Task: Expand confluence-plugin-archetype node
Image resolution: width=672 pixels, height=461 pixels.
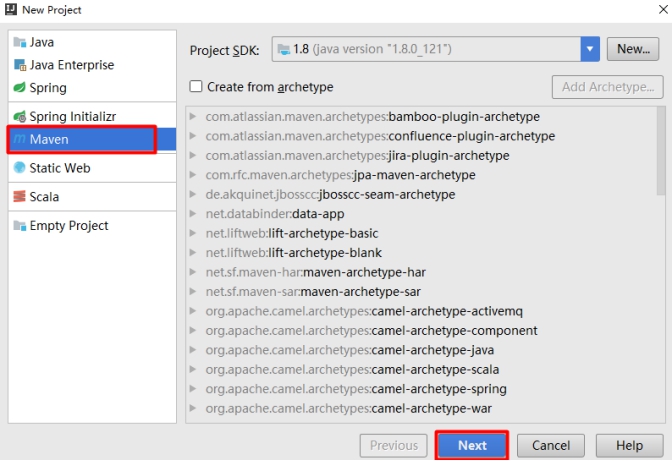Action: coord(193,136)
